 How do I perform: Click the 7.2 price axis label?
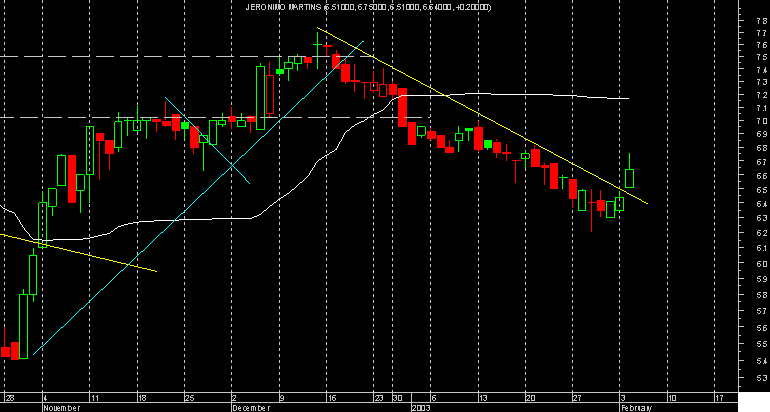tap(761, 95)
